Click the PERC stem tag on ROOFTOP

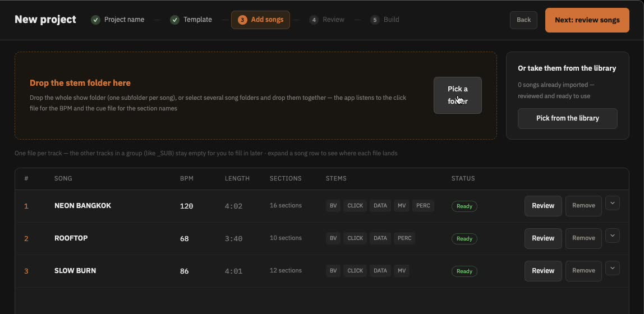click(404, 238)
